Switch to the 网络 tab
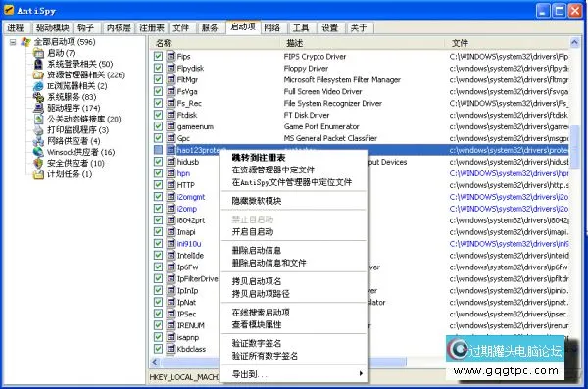 [272, 27]
